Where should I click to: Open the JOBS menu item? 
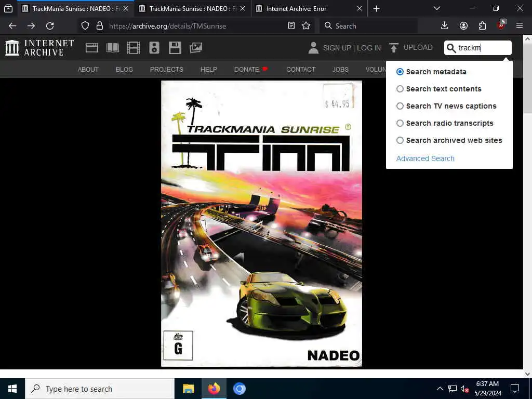[340, 69]
